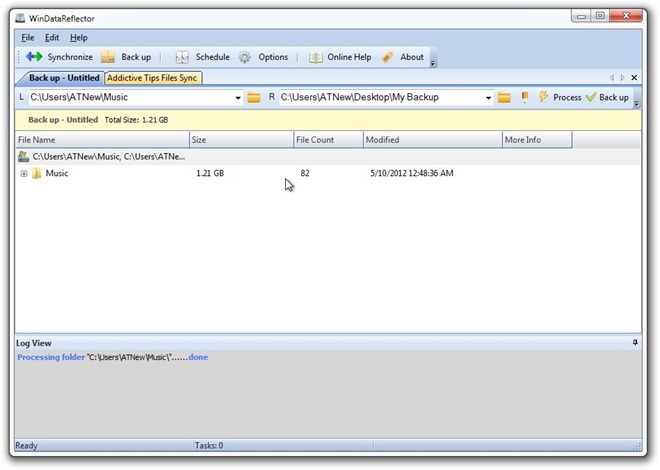Image resolution: width=660 pixels, height=470 pixels.
Task: Open the right path dropdown list
Action: point(489,97)
